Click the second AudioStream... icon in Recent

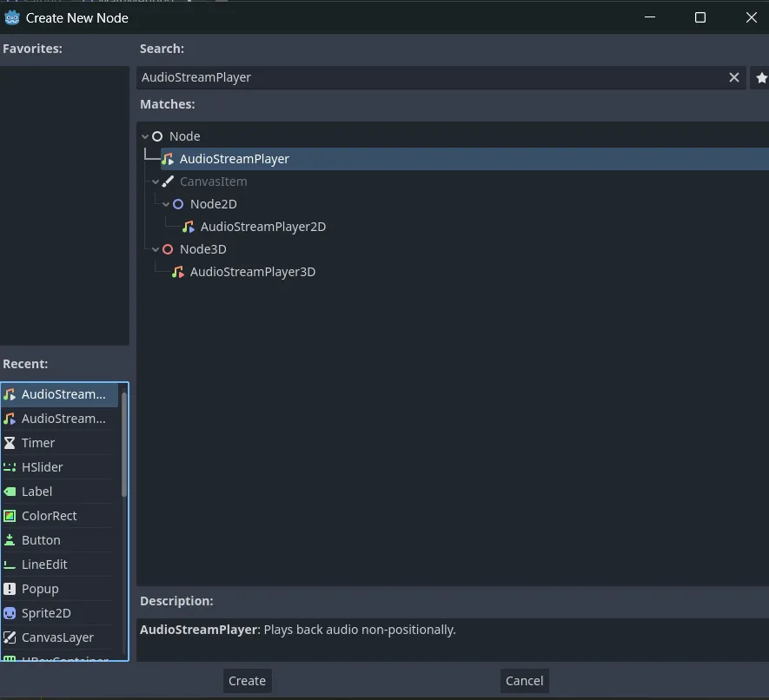coord(10,419)
